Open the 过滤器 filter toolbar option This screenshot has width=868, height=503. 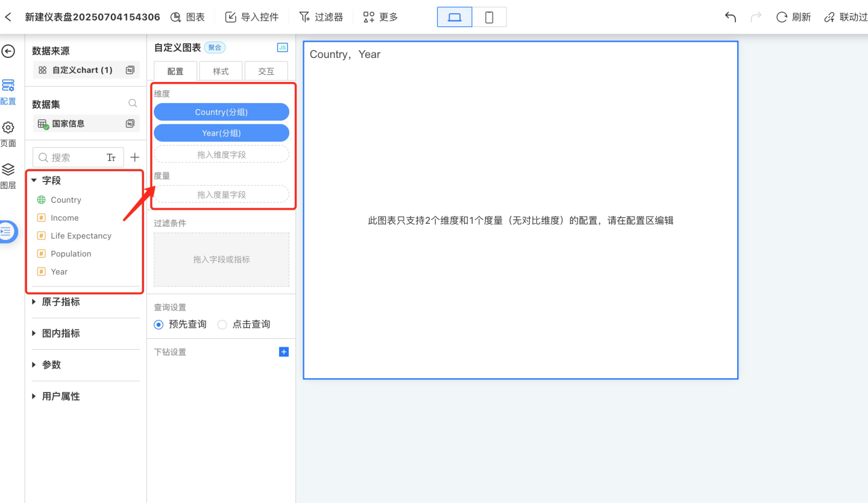(321, 17)
